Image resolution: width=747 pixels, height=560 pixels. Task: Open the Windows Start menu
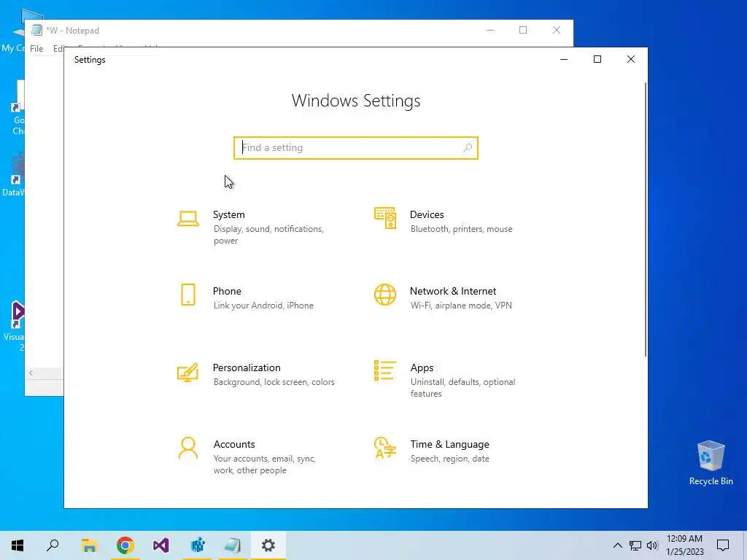pyautogui.click(x=18, y=545)
